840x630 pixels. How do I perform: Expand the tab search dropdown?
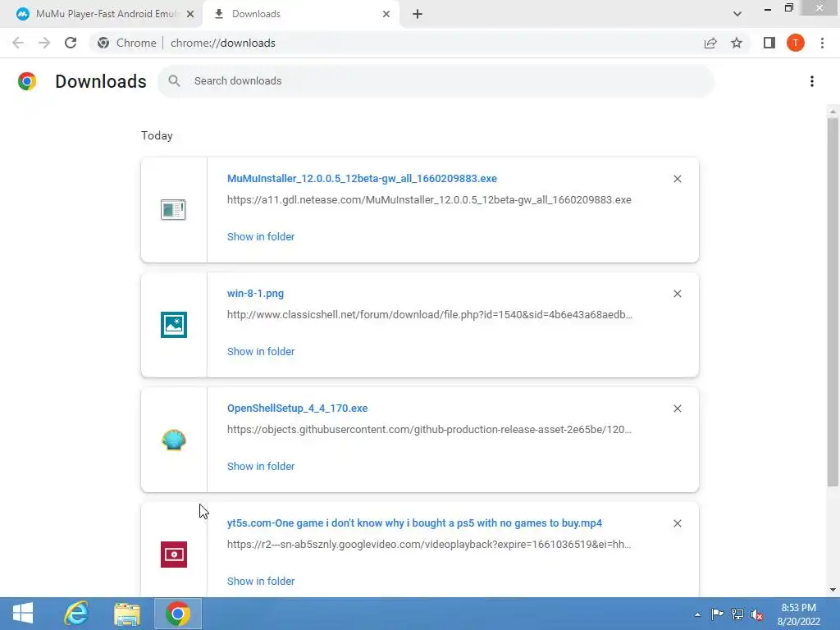[737, 14]
